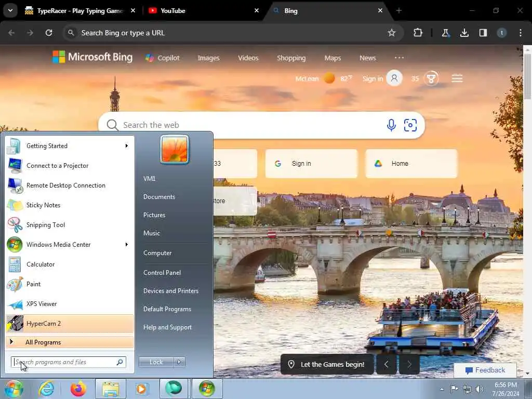Viewport: 532px width, 399px height.
Task: Open Bing hamburger settings menu
Action: tap(457, 79)
